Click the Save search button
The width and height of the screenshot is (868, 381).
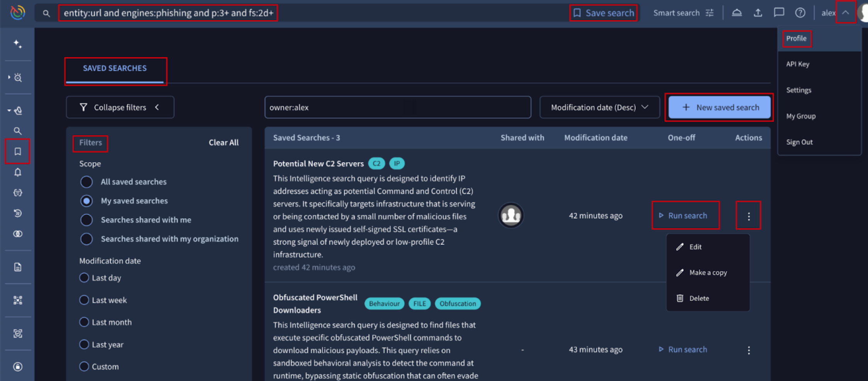coord(604,13)
